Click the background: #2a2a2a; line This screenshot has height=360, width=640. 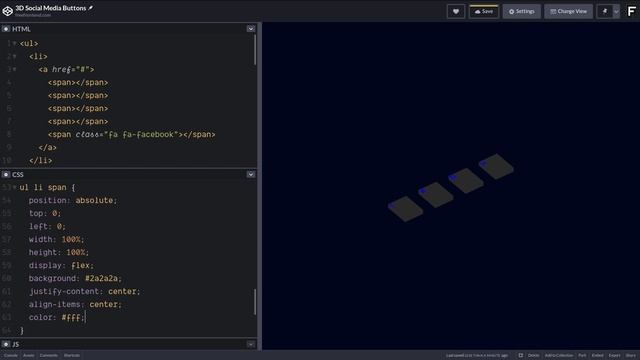75,278
